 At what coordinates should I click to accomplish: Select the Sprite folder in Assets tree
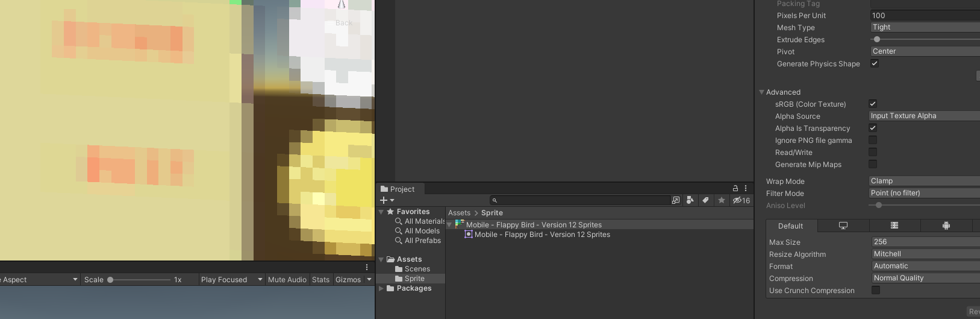[411, 279]
